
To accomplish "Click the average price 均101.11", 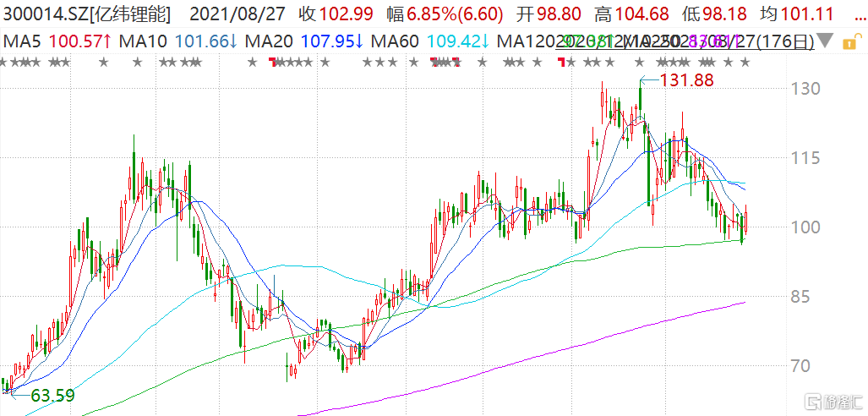I will 797,14.
